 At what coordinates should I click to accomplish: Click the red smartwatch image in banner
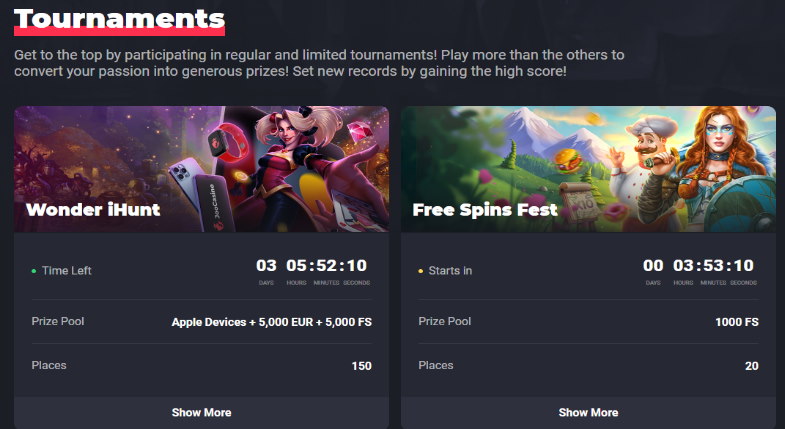[x=227, y=142]
